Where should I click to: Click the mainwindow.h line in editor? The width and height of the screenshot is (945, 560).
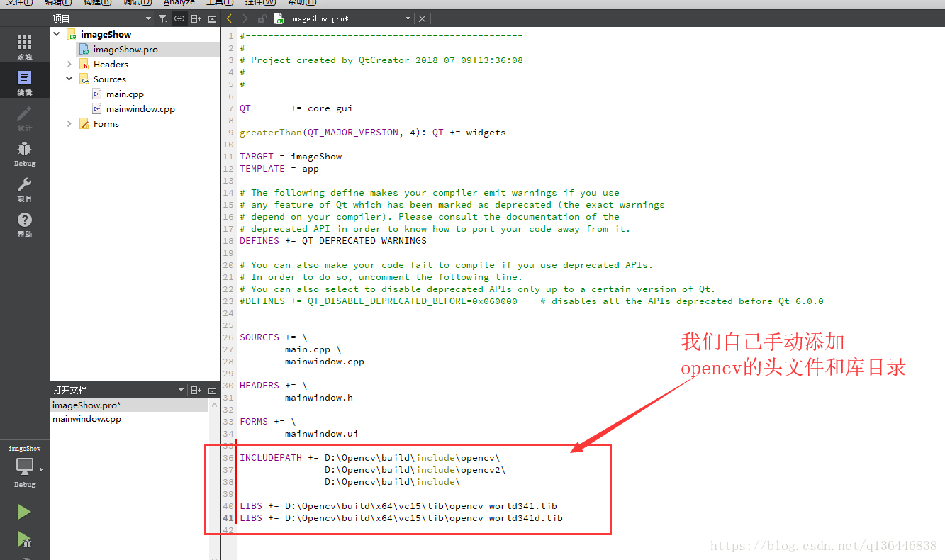point(319,397)
